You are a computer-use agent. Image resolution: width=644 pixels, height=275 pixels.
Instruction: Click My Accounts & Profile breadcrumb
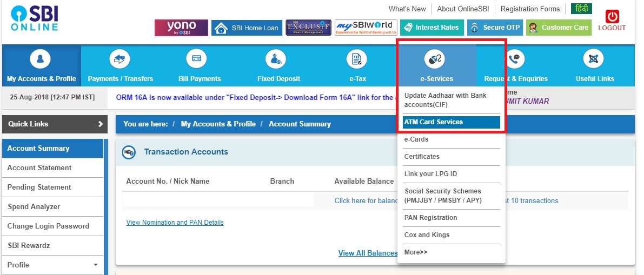tap(218, 124)
